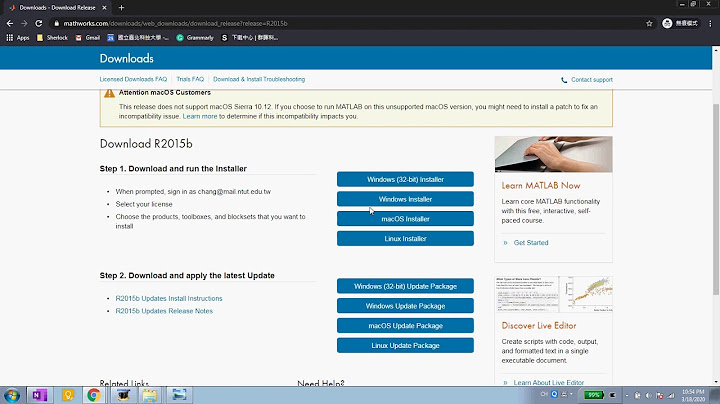Open the Trials FAQ link

[x=190, y=79]
